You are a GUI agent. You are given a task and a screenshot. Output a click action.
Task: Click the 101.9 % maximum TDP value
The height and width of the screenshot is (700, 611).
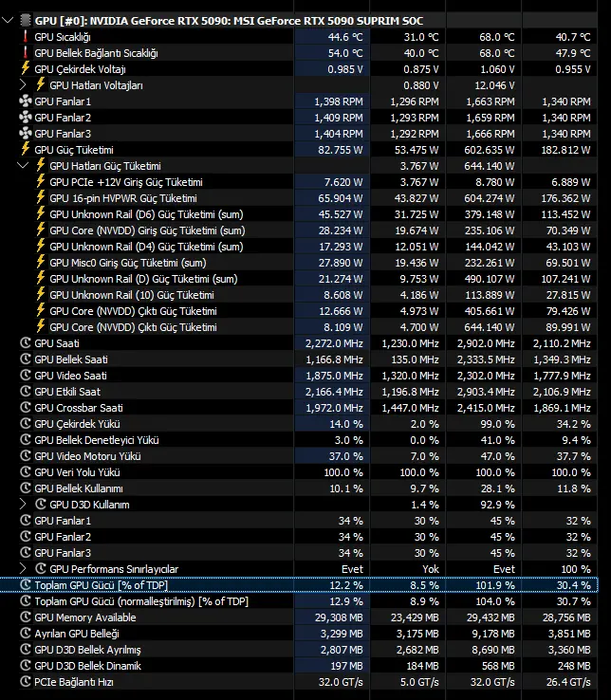point(495,585)
